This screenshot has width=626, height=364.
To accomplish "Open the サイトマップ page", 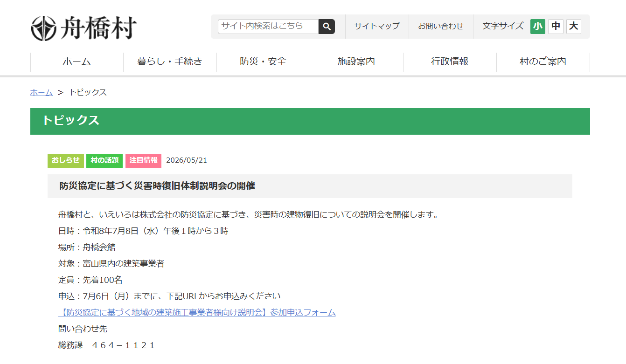I will [x=377, y=27].
